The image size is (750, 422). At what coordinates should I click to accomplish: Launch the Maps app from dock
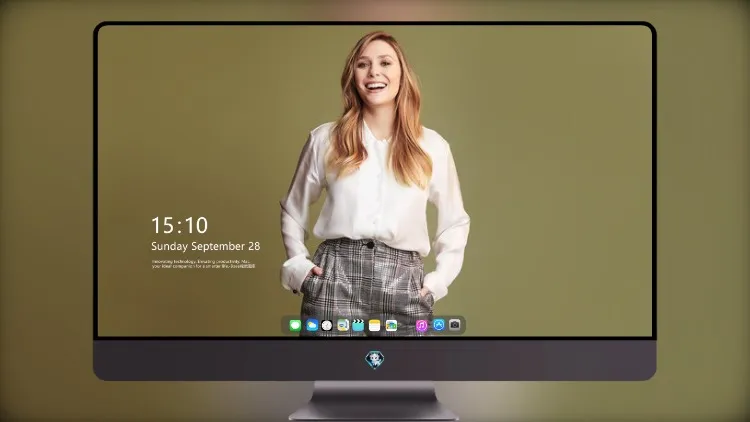343,325
